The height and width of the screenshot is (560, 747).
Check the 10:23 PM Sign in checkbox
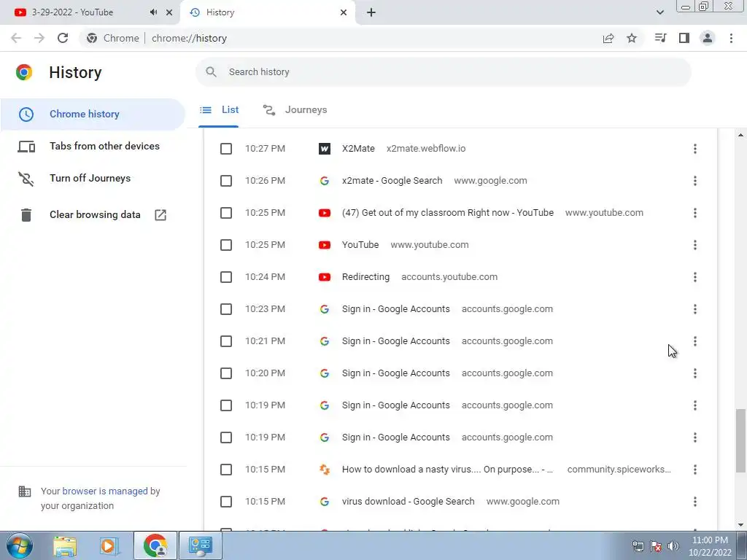click(226, 309)
